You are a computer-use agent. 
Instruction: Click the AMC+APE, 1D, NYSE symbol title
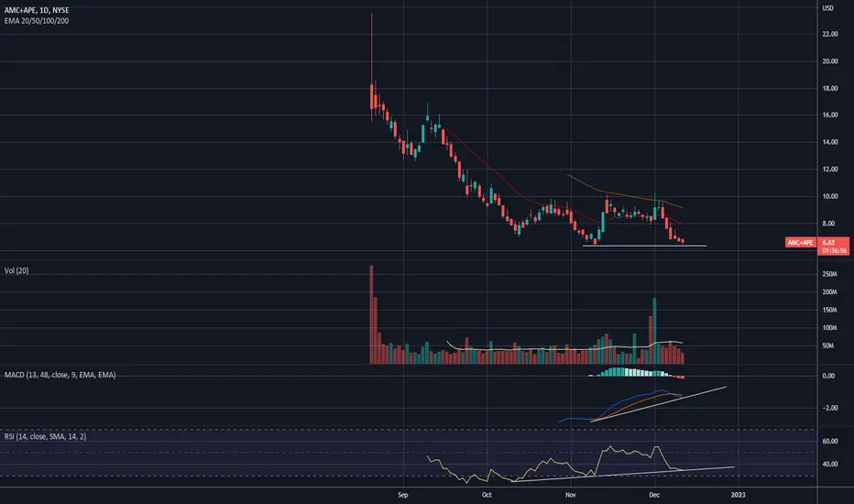[37, 10]
